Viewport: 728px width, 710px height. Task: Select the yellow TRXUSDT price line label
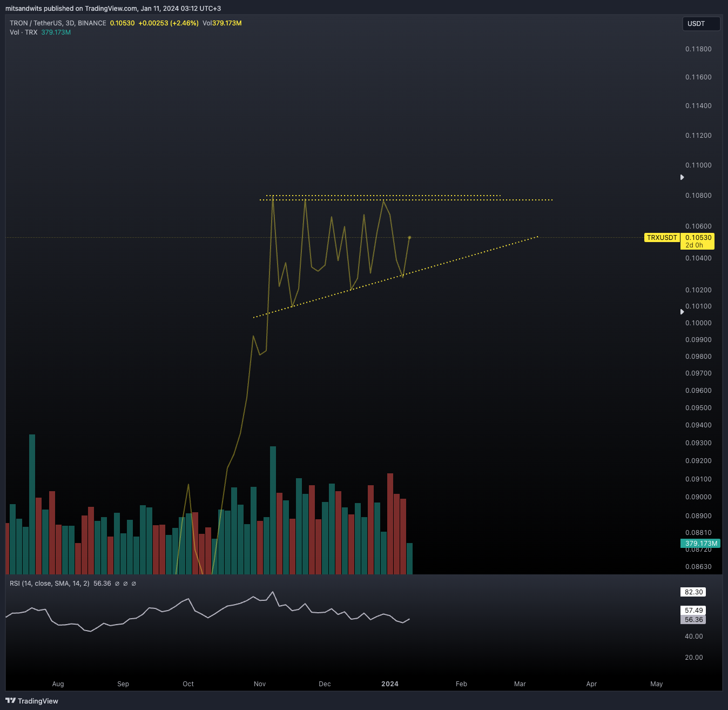[x=662, y=238]
